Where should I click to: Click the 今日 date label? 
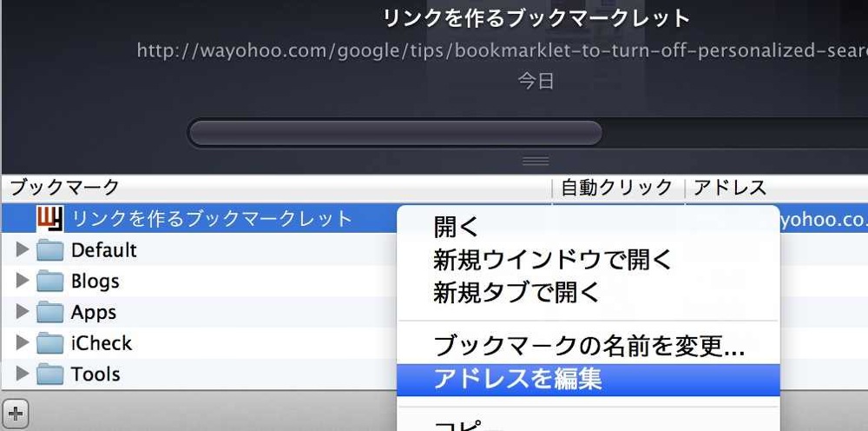point(536,82)
